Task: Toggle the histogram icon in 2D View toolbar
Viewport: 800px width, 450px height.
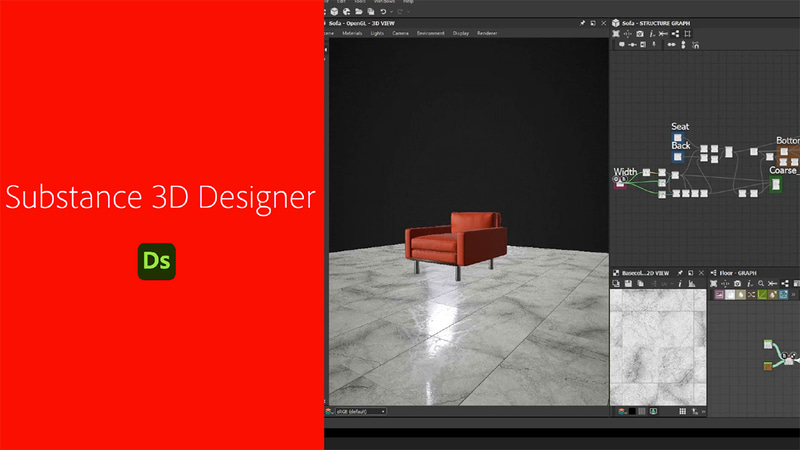Action: (x=692, y=284)
